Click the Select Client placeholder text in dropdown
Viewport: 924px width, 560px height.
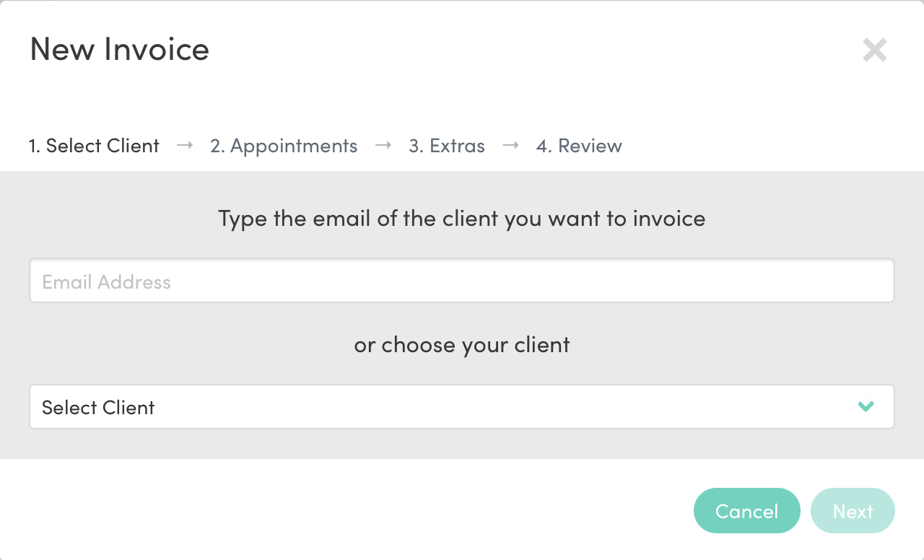tap(98, 408)
